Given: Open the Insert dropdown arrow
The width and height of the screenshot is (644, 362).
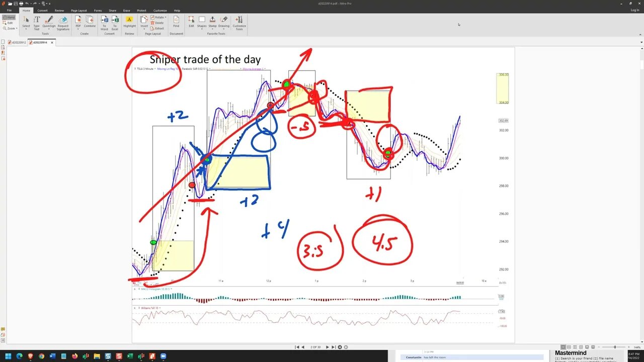Looking at the screenshot, I should coord(144,29).
